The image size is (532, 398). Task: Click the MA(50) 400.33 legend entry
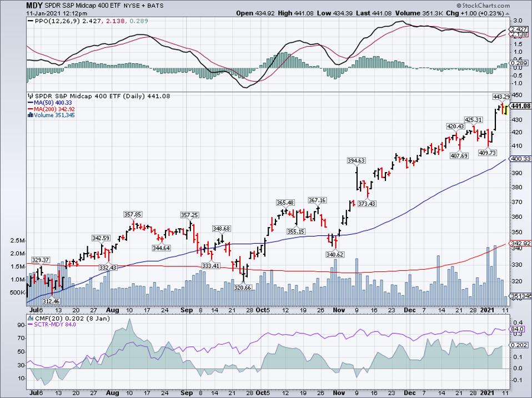coord(49,103)
